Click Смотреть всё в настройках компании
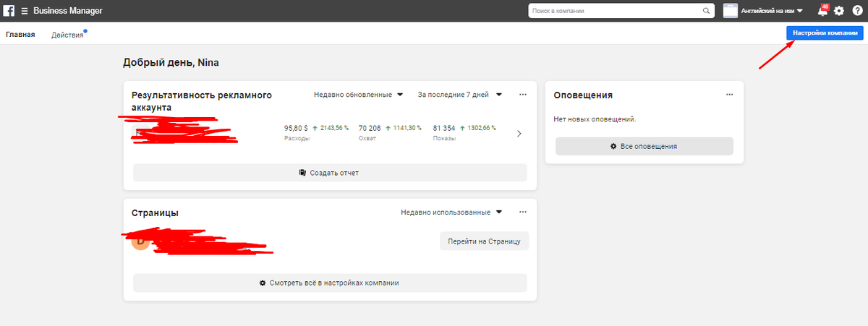 pos(330,283)
